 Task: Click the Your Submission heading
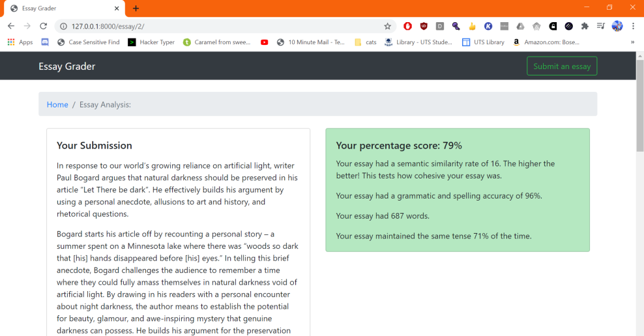pos(95,145)
